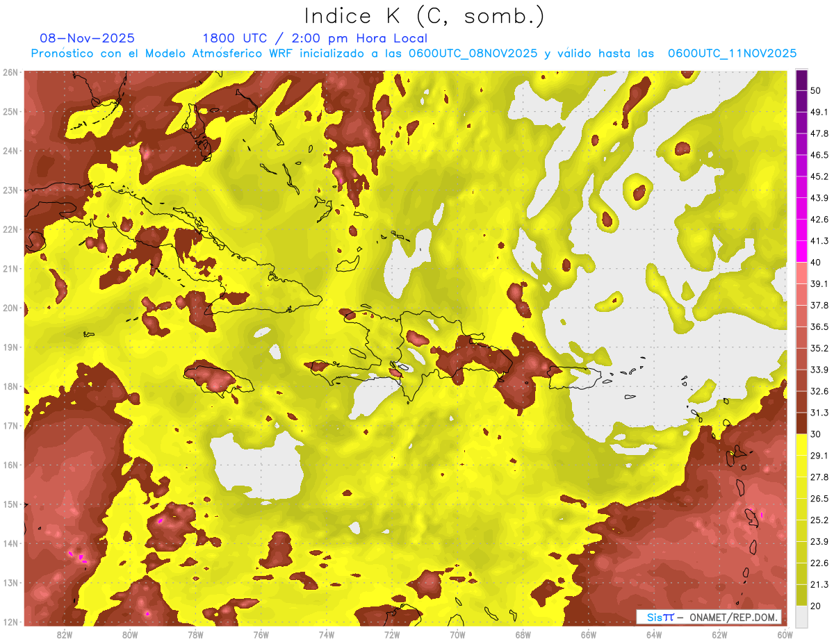Click the 62W longitude label
The width and height of the screenshot is (834, 644).
coord(719,634)
